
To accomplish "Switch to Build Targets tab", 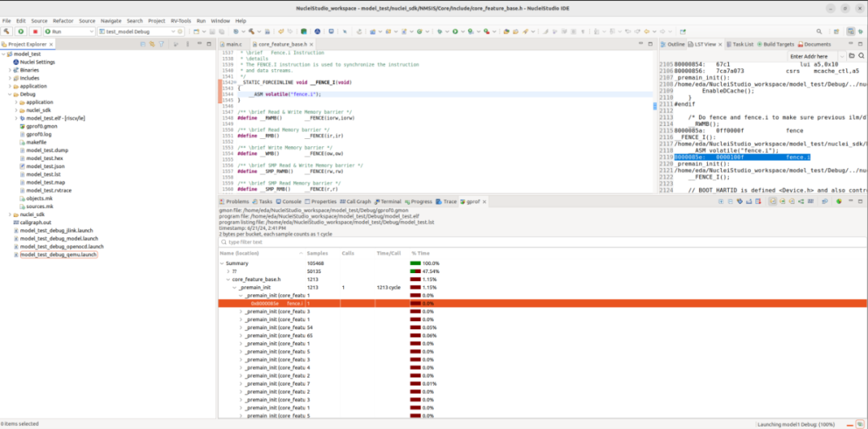I will coord(776,43).
